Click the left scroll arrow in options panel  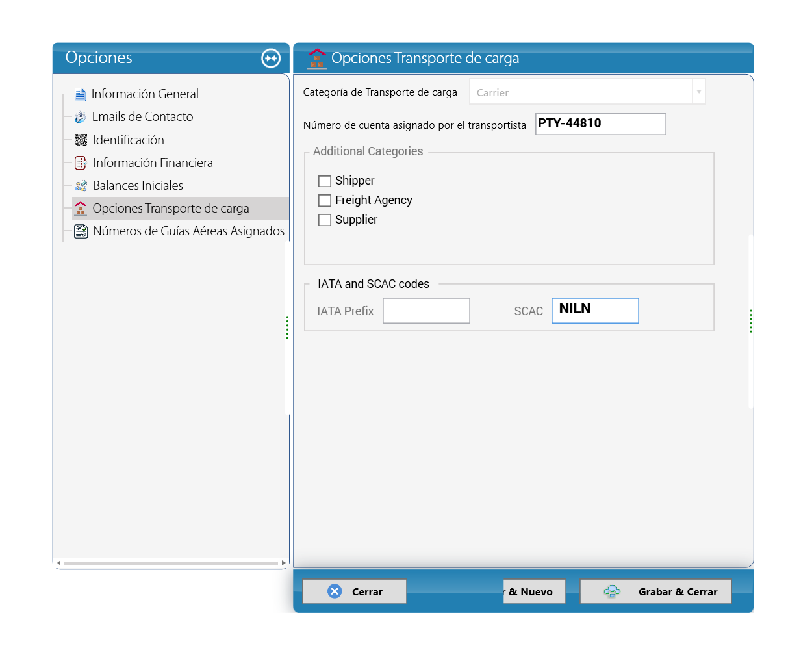(58, 563)
